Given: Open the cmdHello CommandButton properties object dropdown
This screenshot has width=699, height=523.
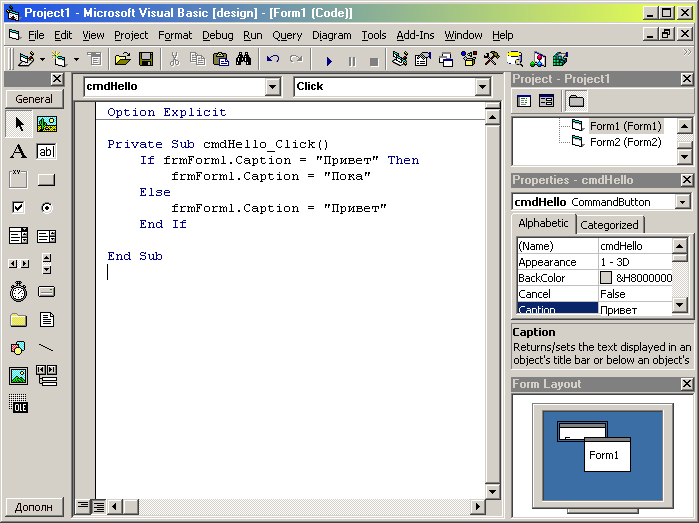Looking at the screenshot, I should 683,202.
